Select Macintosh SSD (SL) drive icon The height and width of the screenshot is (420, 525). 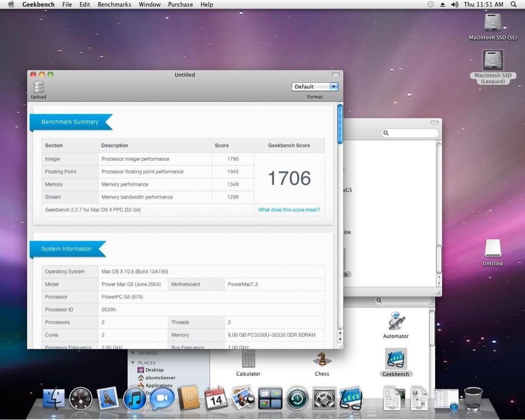coord(493,23)
